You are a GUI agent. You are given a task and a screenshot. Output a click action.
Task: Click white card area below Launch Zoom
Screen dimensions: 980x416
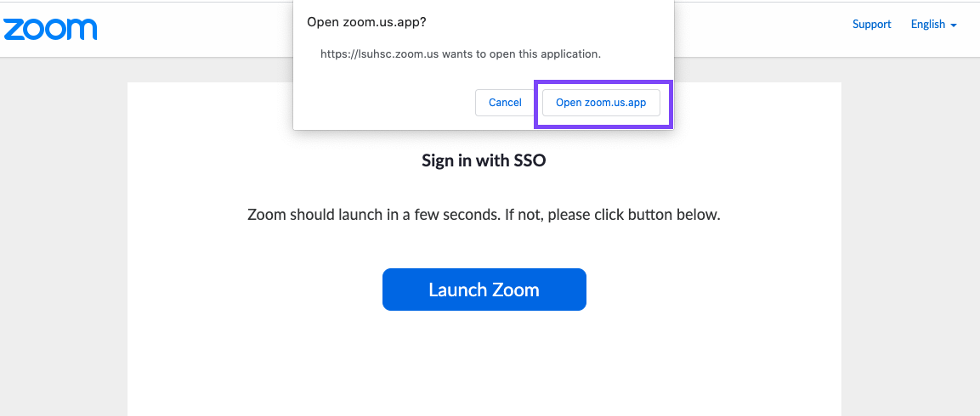coord(484,365)
